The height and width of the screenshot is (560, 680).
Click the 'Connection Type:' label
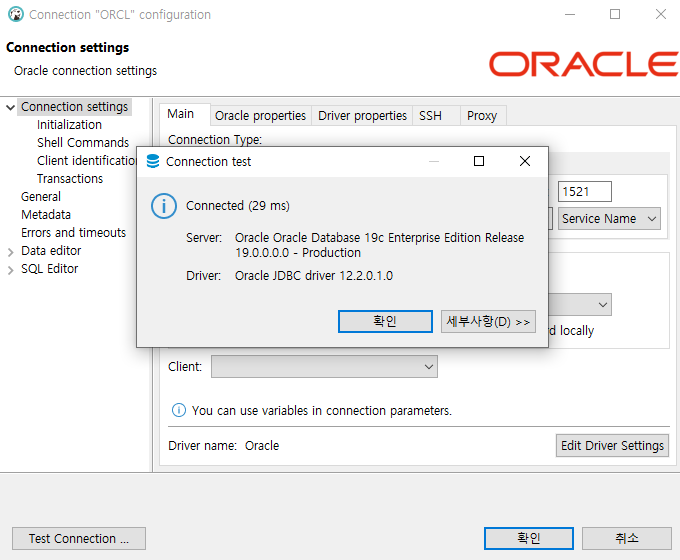(215, 140)
